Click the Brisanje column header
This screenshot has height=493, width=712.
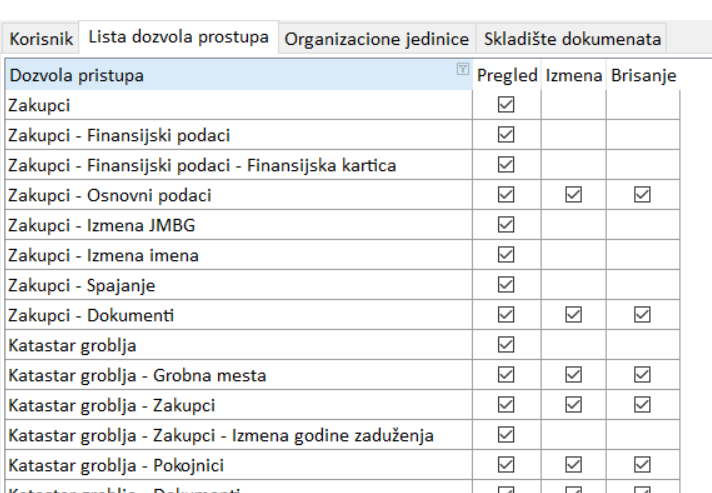click(642, 75)
